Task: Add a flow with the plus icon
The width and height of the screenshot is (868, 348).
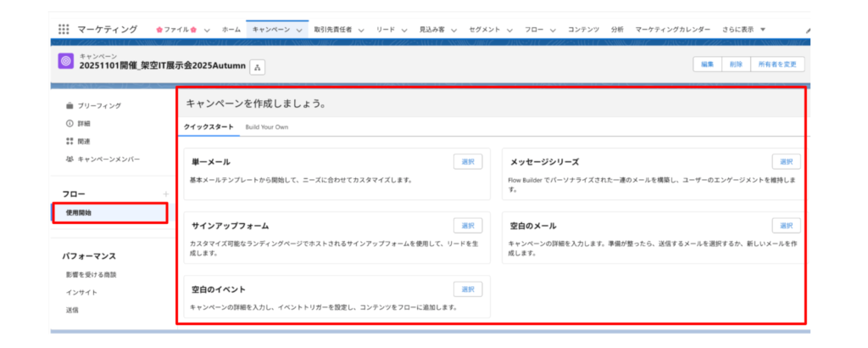Action: click(165, 194)
